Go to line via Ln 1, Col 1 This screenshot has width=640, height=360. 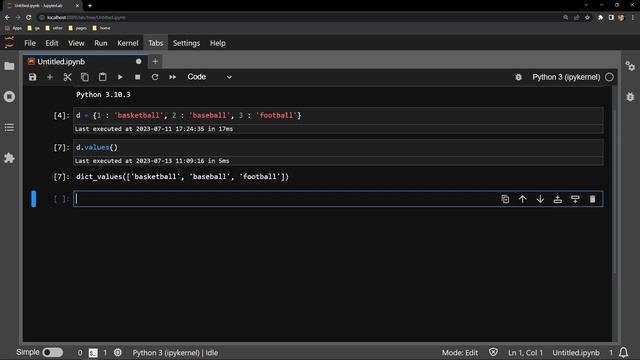coord(525,353)
